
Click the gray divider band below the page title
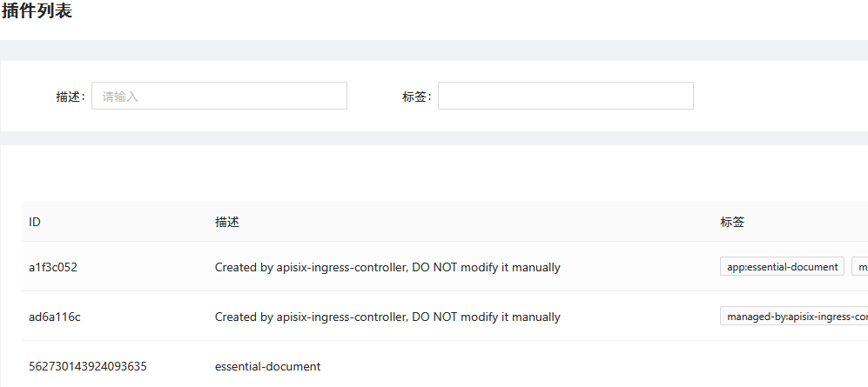click(435, 50)
